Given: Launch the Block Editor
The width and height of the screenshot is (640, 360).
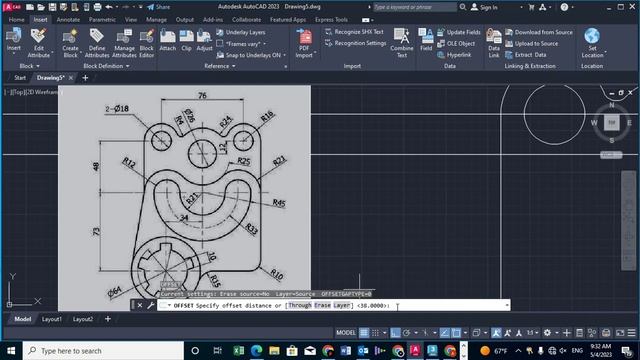Looking at the screenshot, I should (147, 43).
